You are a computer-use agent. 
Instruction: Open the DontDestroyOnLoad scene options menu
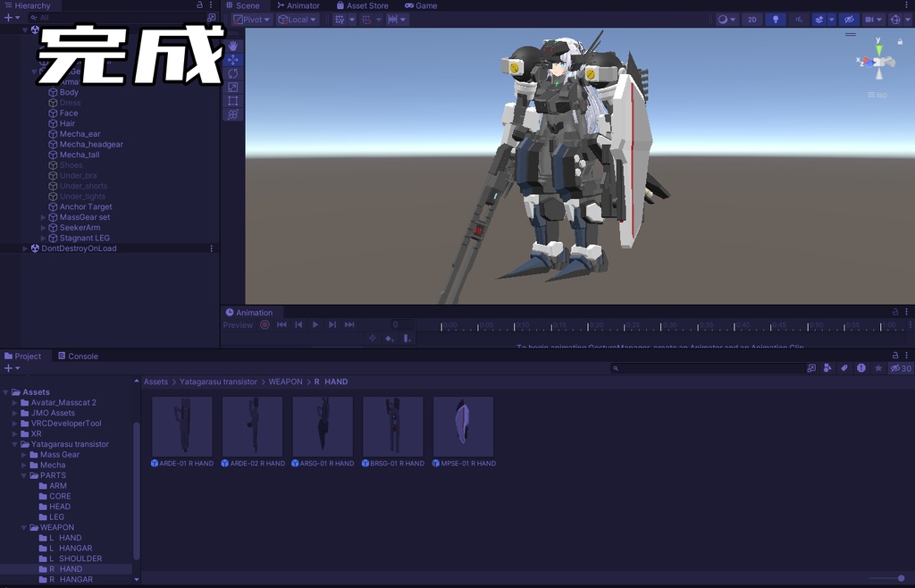pos(211,248)
